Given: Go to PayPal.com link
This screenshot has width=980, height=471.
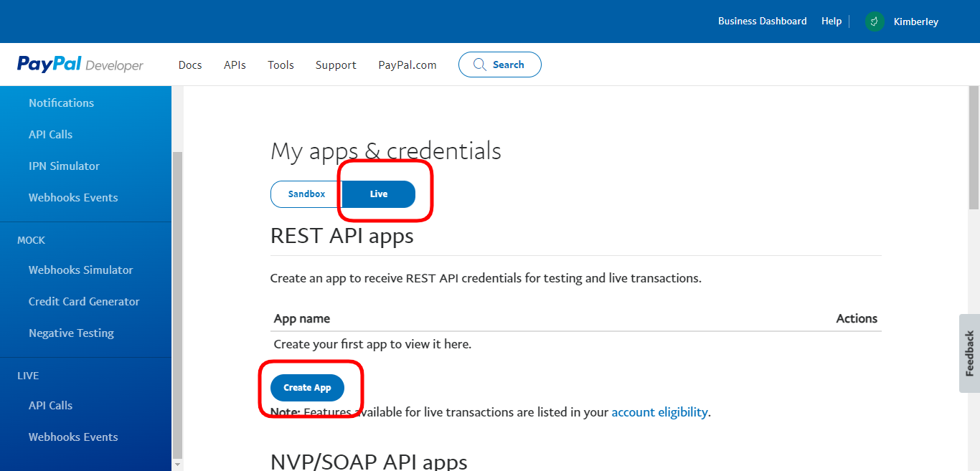Looking at the screenshot, I should tap(407, 65).
